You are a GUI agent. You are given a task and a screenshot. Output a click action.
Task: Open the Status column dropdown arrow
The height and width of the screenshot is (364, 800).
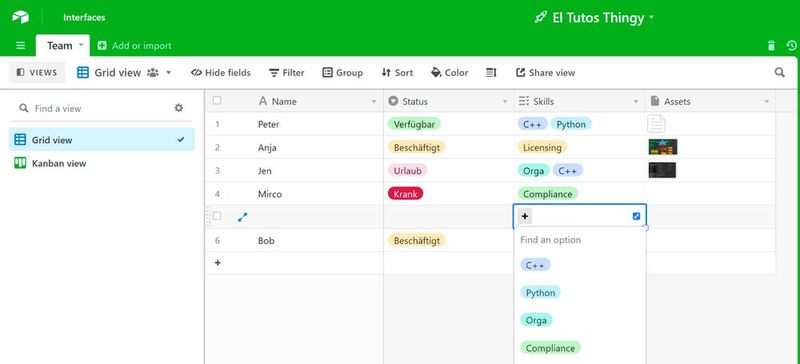pos(505,102)
